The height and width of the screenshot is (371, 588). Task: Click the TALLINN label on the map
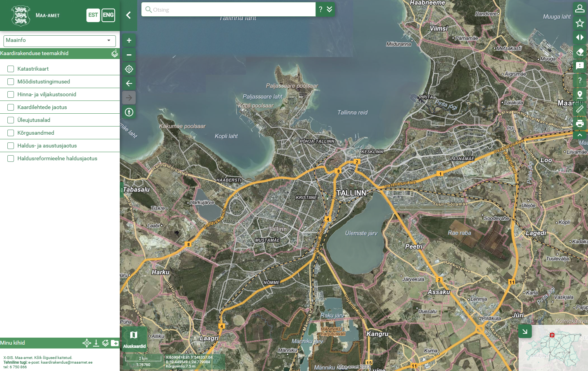[351, 193]
